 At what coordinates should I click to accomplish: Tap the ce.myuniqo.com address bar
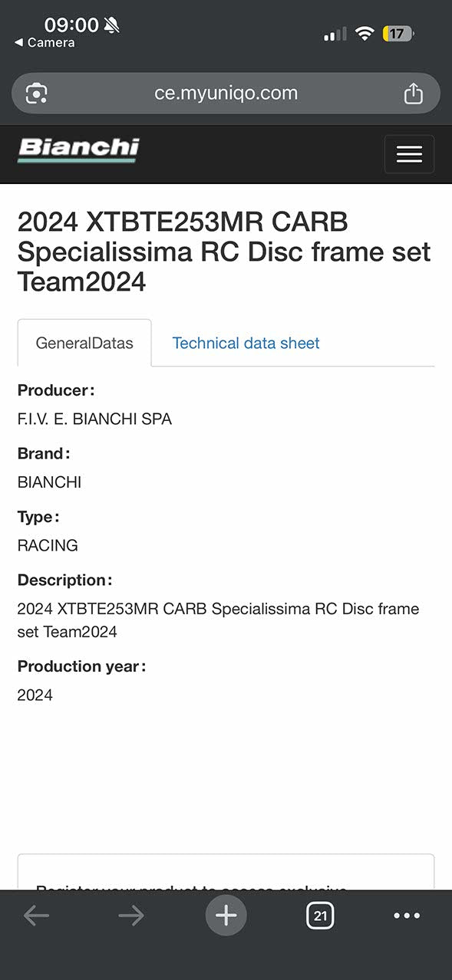click(x=226, y=93)
